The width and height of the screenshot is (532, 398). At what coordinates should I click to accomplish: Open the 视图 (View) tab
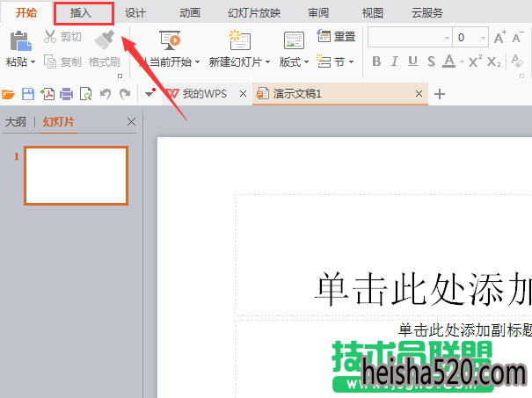373,13
